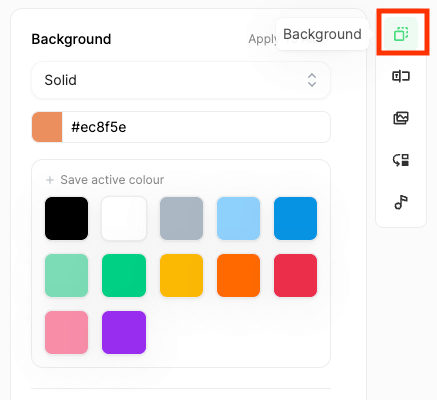Expand the Solid background type dropdown

[x=181, y=80]
